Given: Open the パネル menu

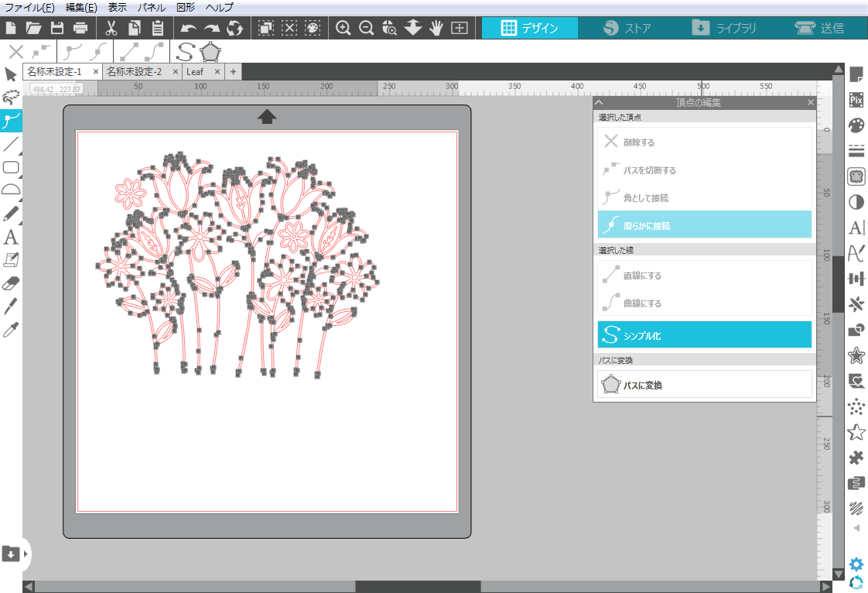Looking at the screenshot, I should pos(151,7).
